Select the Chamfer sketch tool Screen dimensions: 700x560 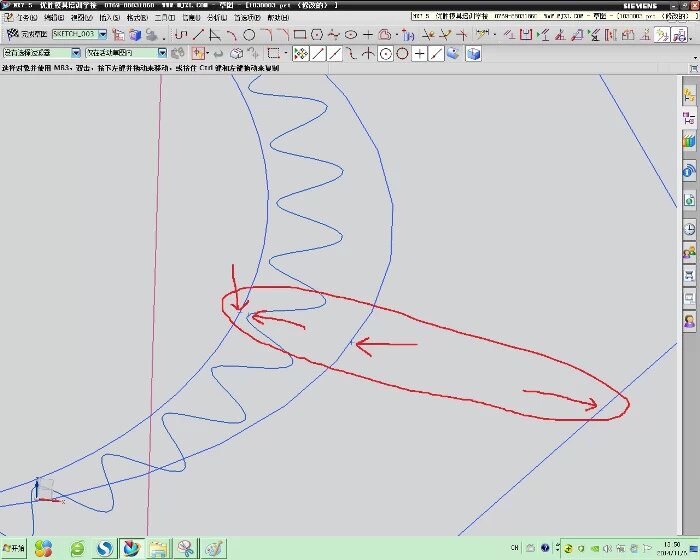pos(283,35)
